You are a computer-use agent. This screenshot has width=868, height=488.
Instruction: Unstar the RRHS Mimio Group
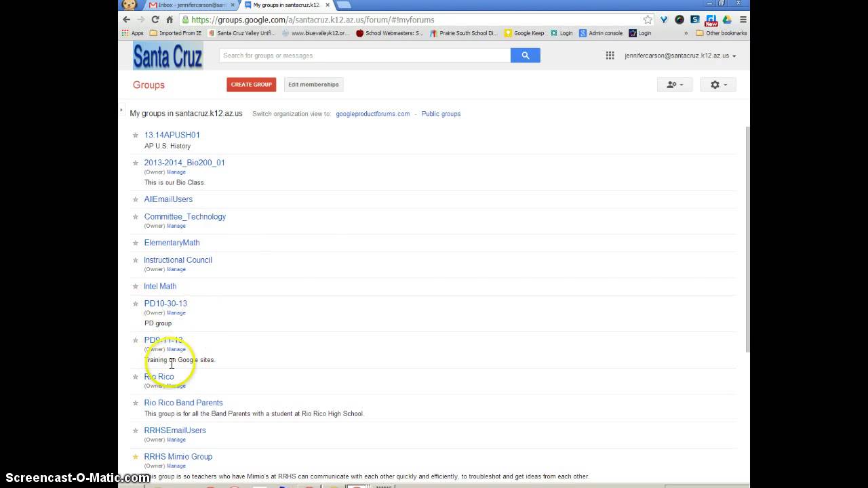135,457
